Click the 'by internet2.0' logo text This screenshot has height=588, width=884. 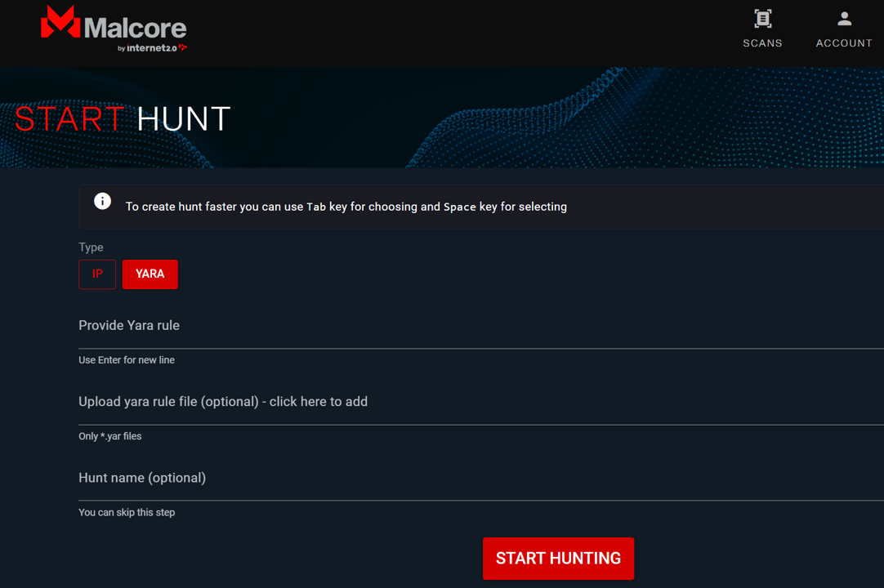(x=152, y=48)
